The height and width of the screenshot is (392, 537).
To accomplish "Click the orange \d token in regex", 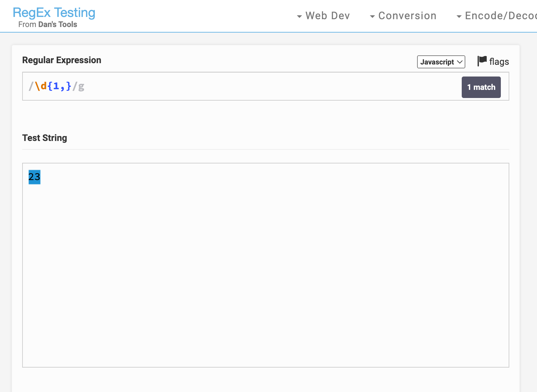I will [x=41, y=86].
